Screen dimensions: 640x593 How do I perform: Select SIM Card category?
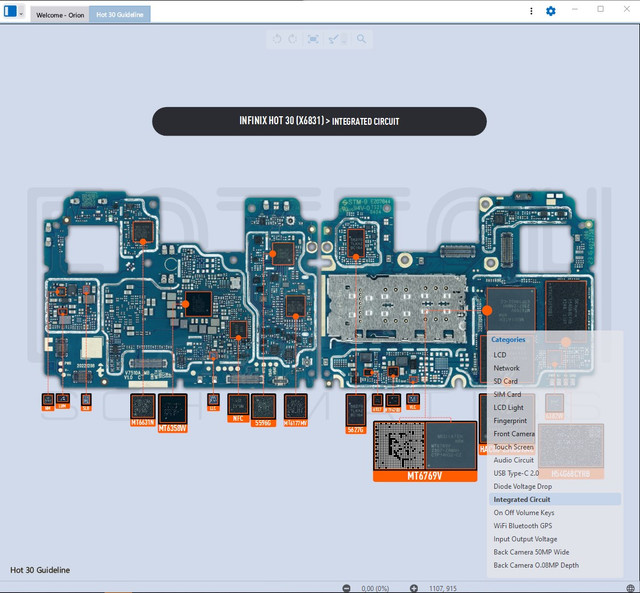click(507, 394)
